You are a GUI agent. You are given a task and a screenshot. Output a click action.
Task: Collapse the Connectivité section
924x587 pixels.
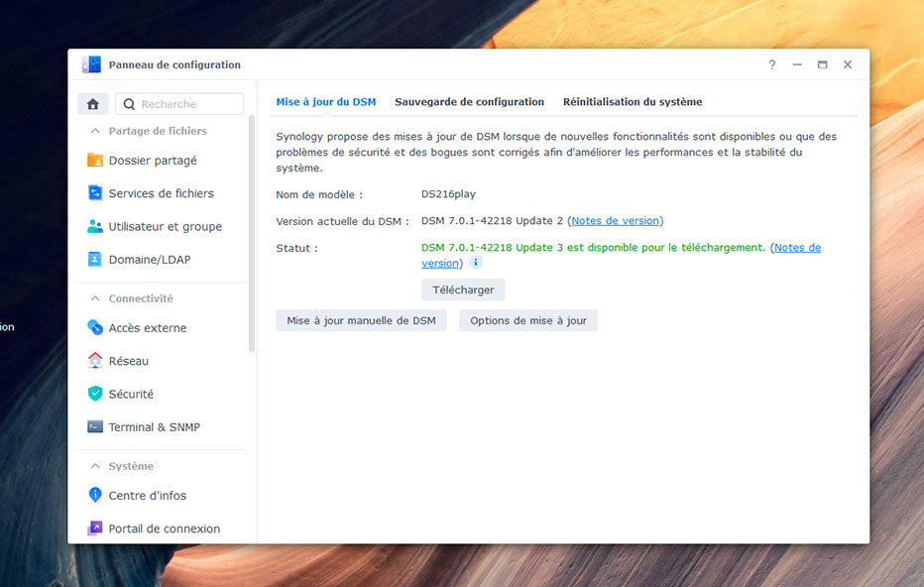coord(95,298)
